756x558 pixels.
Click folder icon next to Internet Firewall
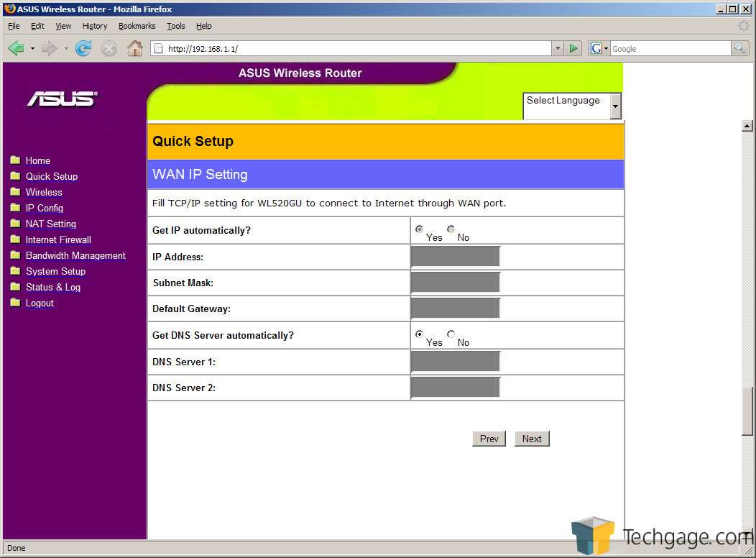pos(15,239)
